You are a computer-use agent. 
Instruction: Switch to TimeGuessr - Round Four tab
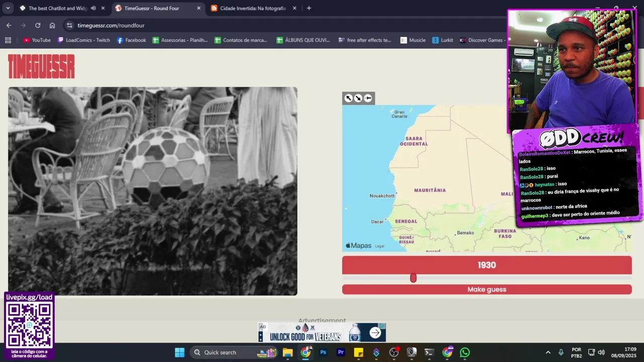click(151, 8)
